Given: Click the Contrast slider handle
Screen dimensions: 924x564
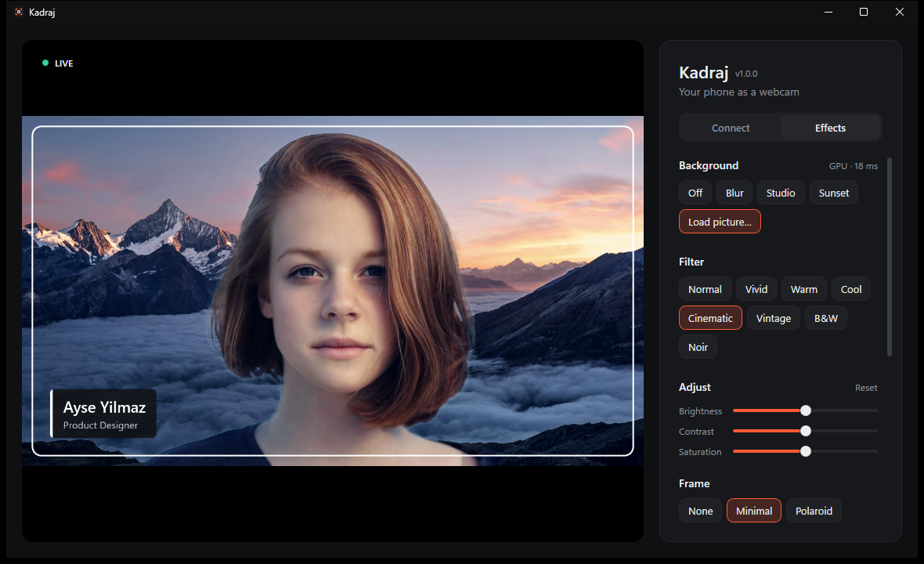Looking at the screenshot, I should 806,431.
